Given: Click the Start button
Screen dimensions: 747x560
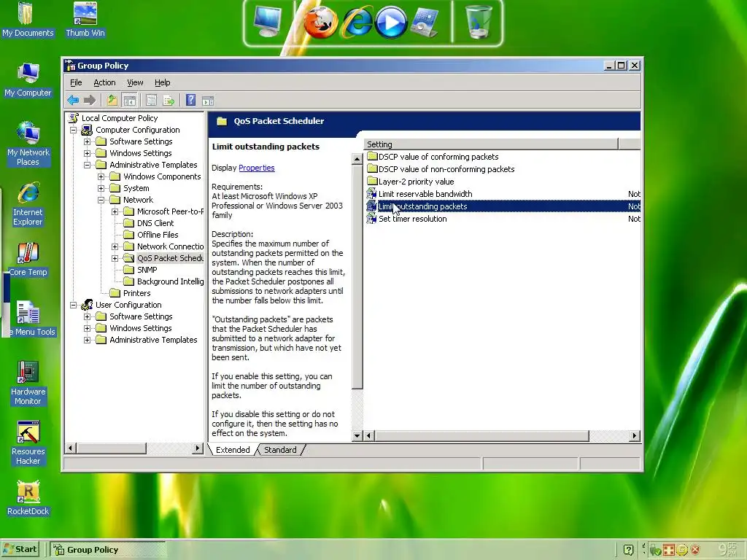Looking at the screenshot, I should pyautogui.click(x=20, y=549).
